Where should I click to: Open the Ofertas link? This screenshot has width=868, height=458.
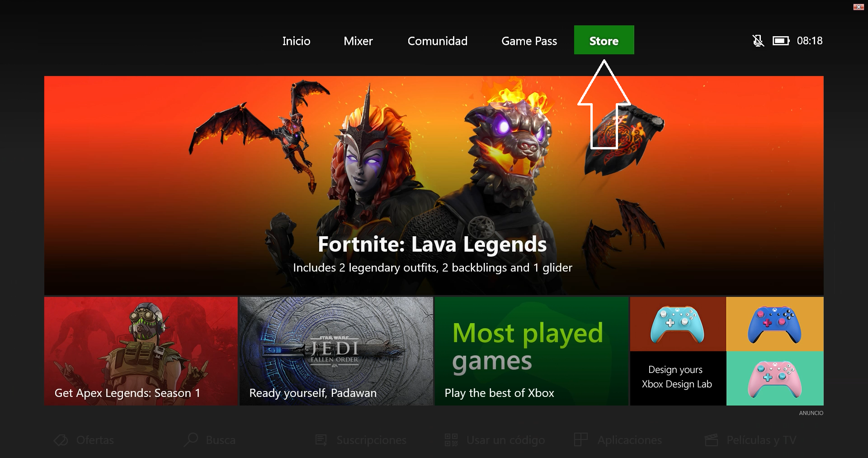95,440
